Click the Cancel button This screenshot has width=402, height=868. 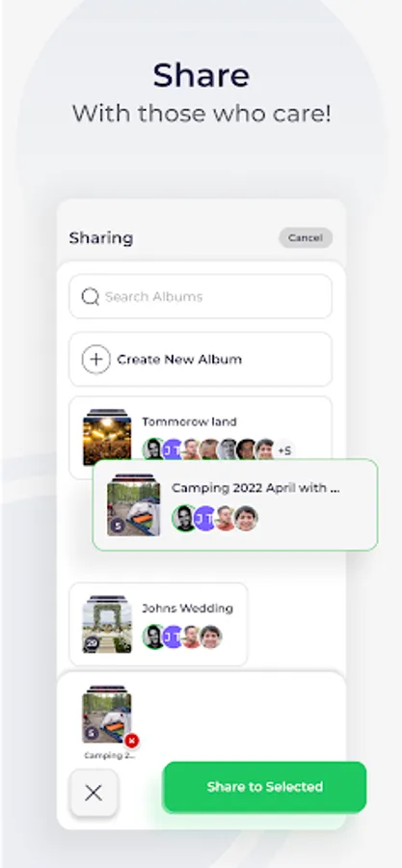click(306, 238)
